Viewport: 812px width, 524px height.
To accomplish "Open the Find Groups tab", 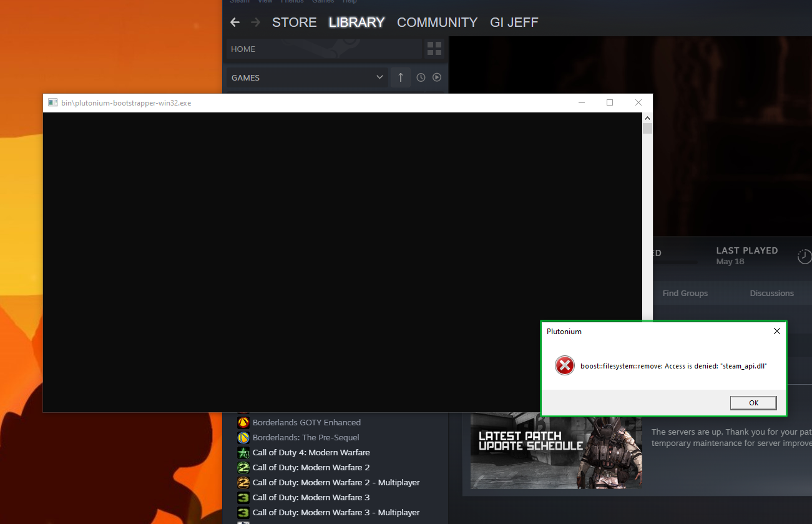I will click(x=685, y=293).
